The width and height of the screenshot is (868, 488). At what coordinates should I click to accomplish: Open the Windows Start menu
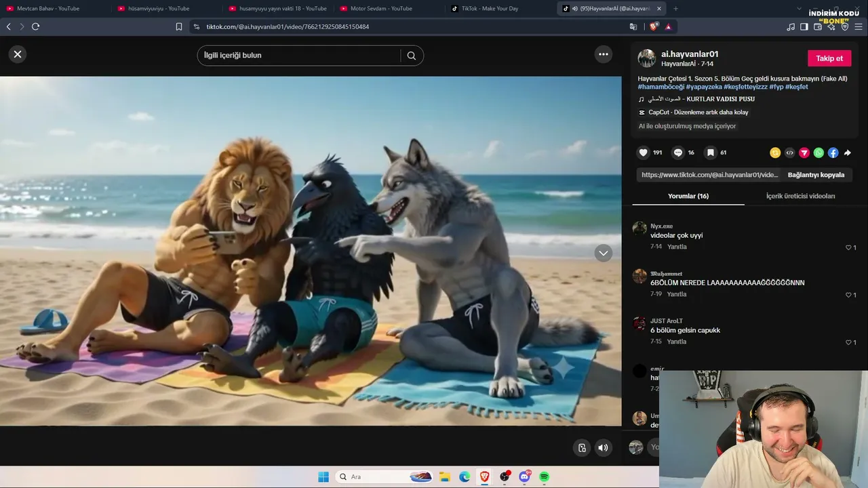point(323,477)
